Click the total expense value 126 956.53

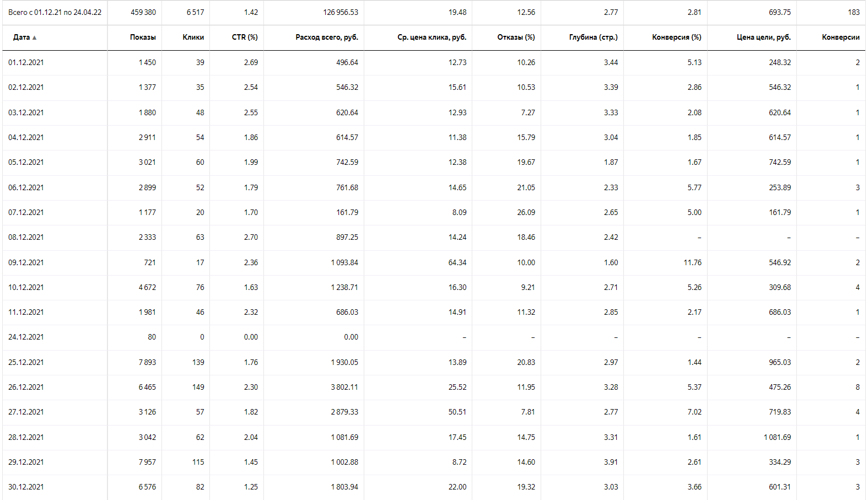341,12
